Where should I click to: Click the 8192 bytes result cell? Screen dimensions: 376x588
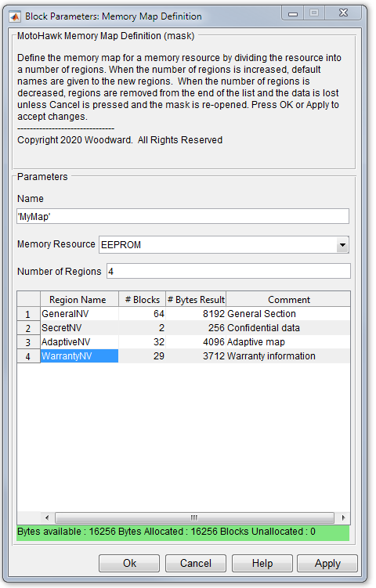coord(196,314)
